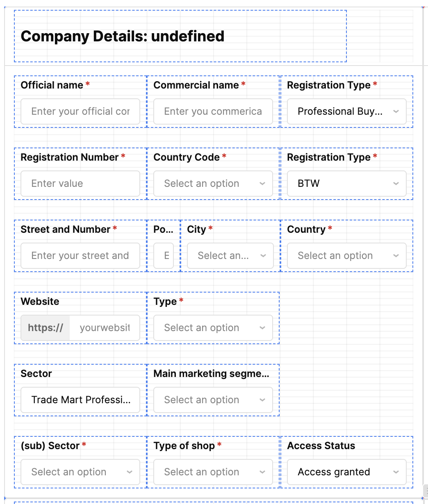Open Registration Type dropdown showing Professional Buy

tap(346, 111)
